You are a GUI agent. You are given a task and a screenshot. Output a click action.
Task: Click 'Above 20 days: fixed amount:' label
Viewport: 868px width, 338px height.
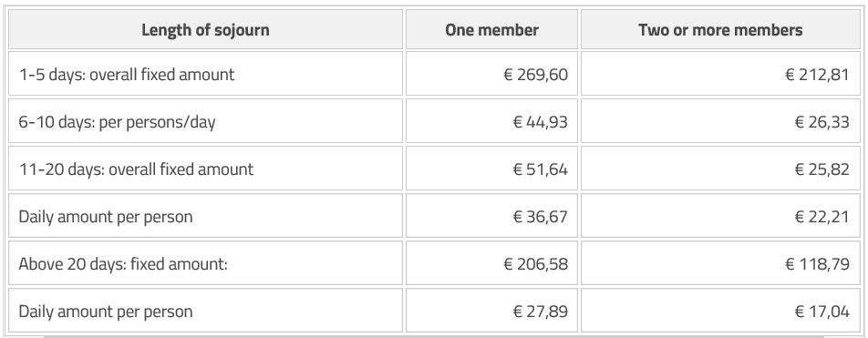123,264
